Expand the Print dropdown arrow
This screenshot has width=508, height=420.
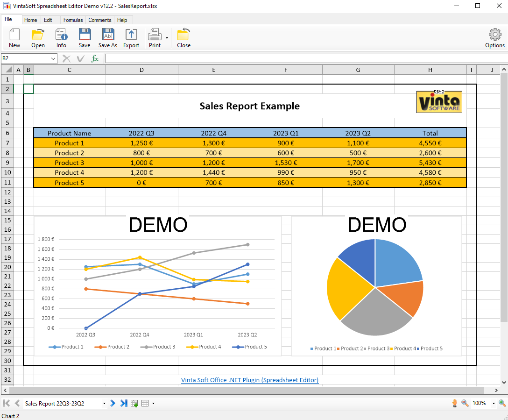tap(167, 38)
